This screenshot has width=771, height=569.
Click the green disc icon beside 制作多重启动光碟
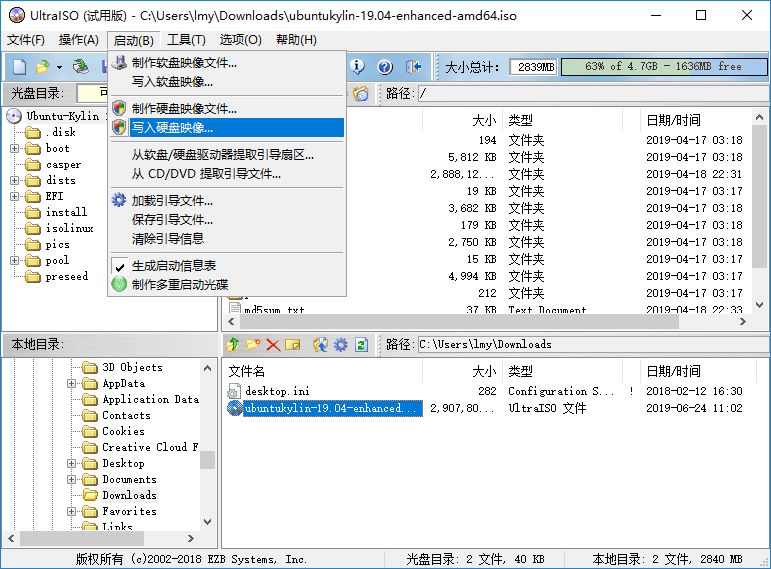119,284
